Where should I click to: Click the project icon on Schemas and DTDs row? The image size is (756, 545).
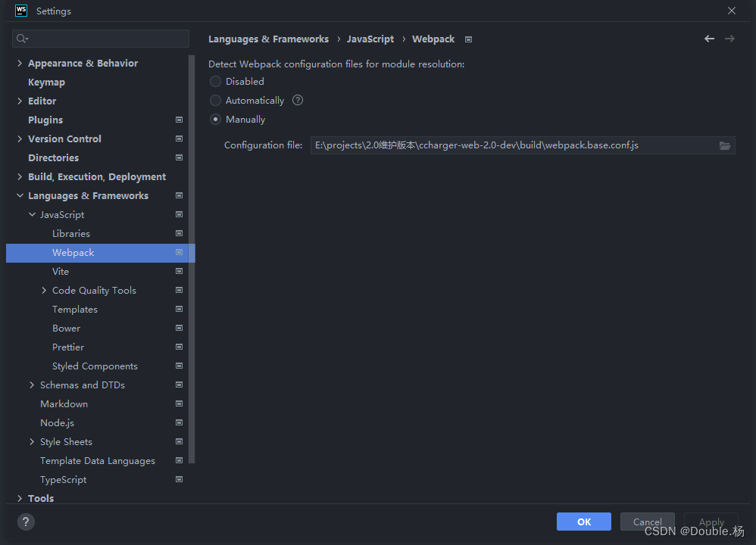[179, 385]
